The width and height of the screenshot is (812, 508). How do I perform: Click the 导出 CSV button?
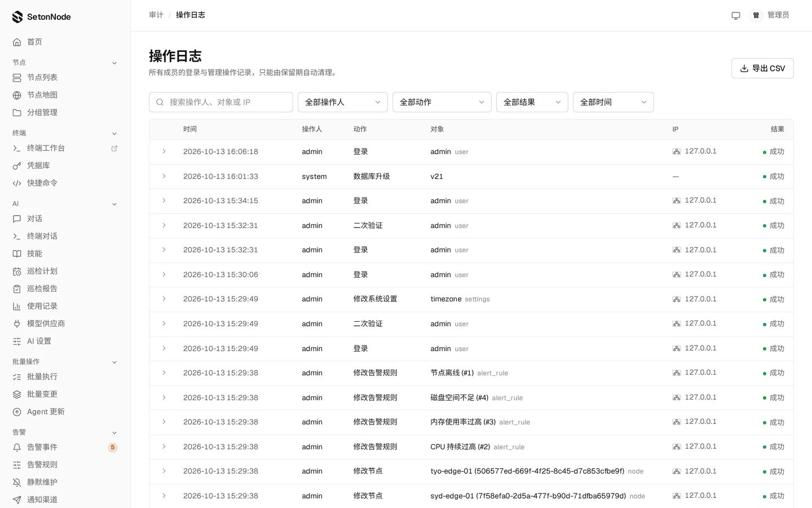click(x=762, y=68)
